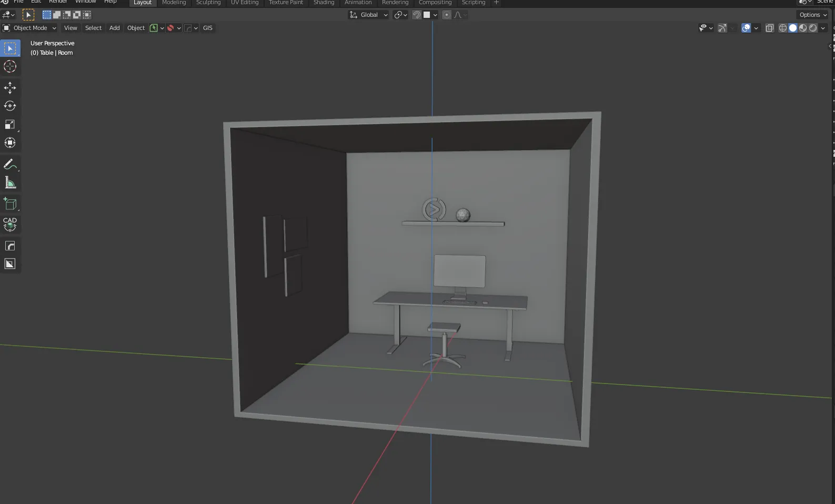Image resolution: width=835 pixels, height=504 pixels.
Task: Select the Annotate pencil tool
Action: click(10, 165)
